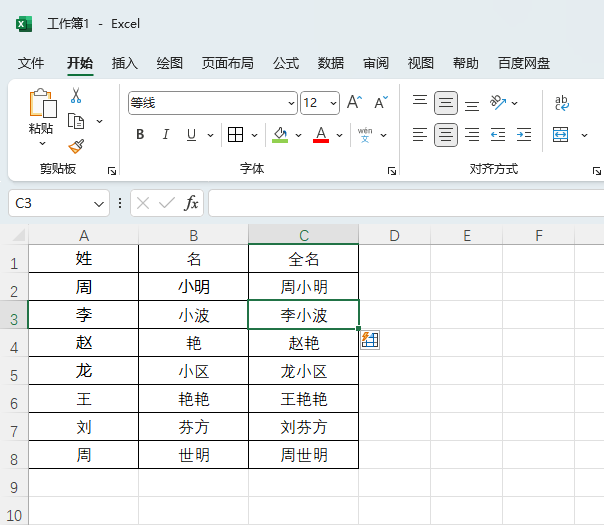
Task: Top-align cell contents
Action: [x=420, y=100]
